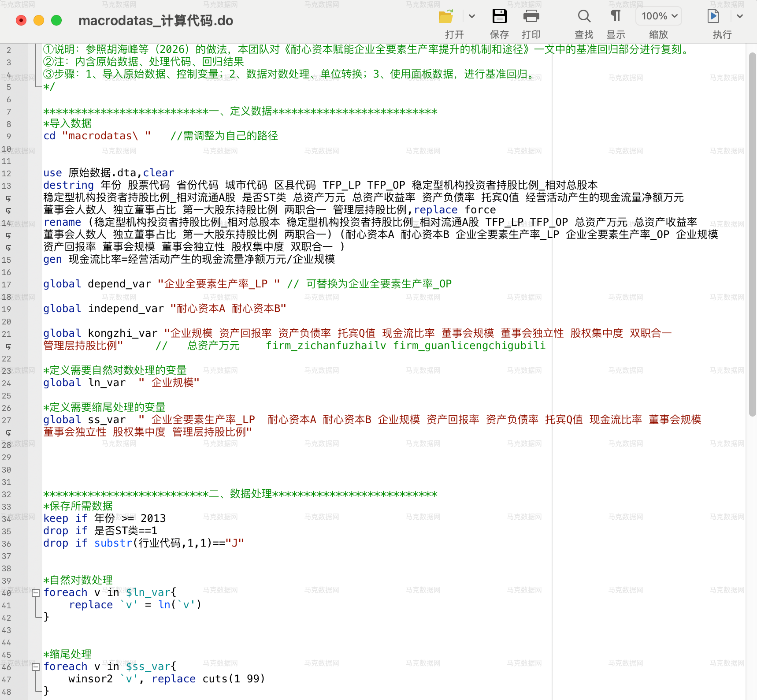Click the vertical scrollbar thumb
Viewport: 757px width, 700px height.
click(x=752, y=234)
